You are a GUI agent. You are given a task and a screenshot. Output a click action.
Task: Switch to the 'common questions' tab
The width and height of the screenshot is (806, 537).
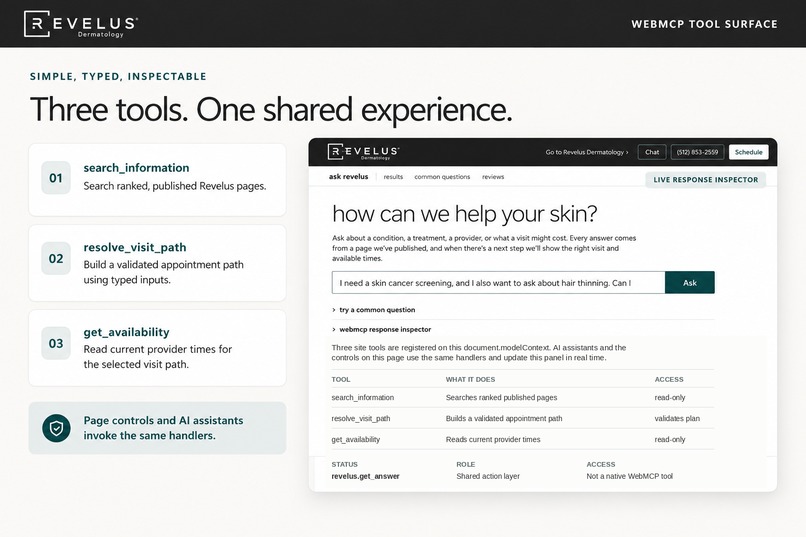[x=442, y=177]
